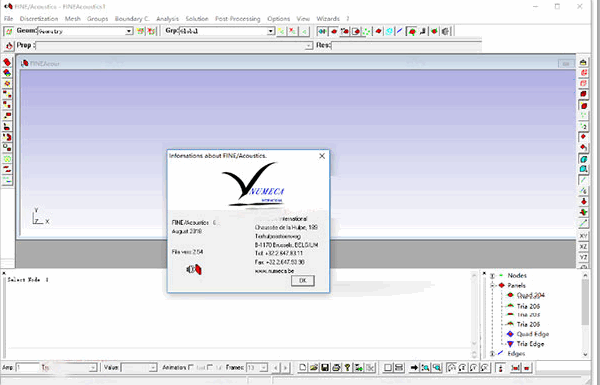Open the Post Processing menu

(x=237, y=18)
